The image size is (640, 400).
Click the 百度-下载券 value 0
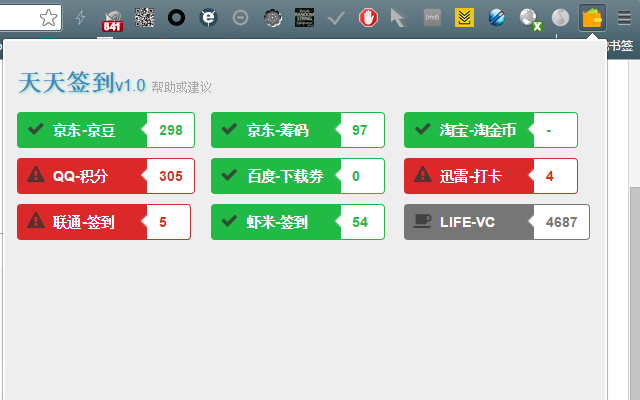(x=356, y=176)
